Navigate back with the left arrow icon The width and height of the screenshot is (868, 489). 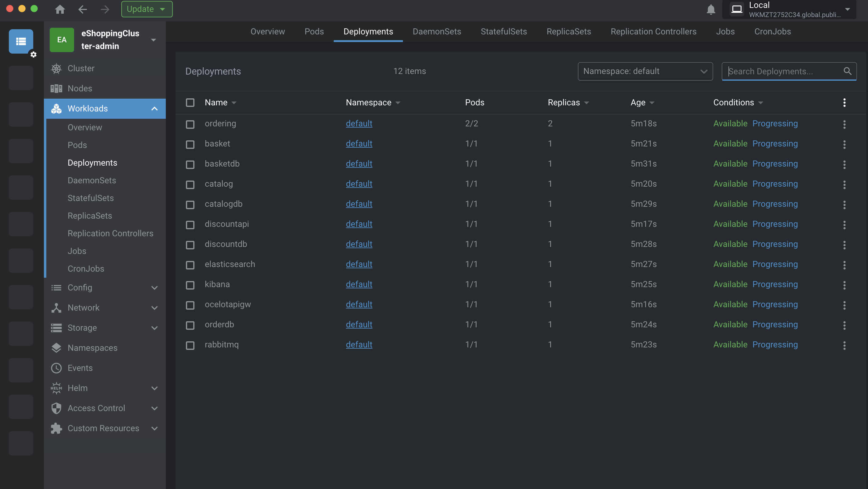(x=83, y=9)
